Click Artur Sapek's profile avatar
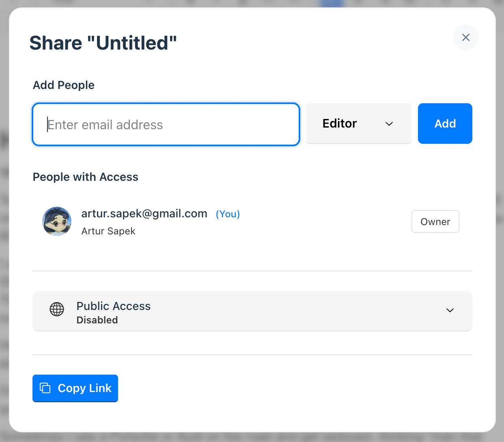The image size is (504, 442). coord(57,221)
